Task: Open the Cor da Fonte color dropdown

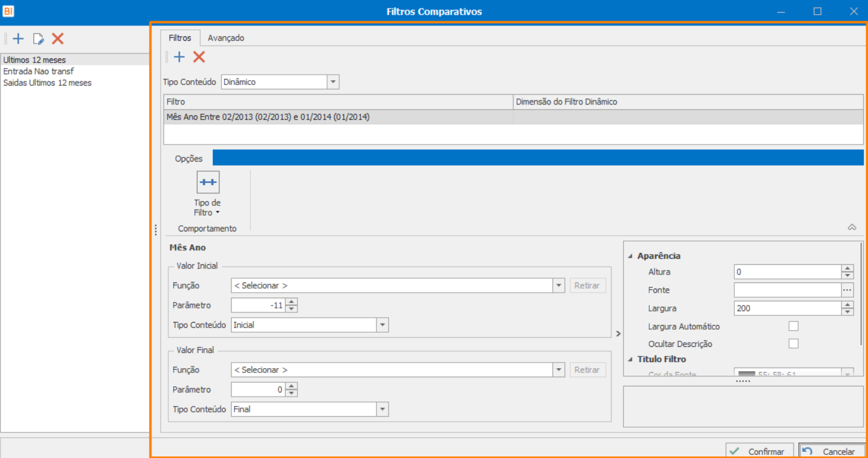Action: [x=847, y=374]
